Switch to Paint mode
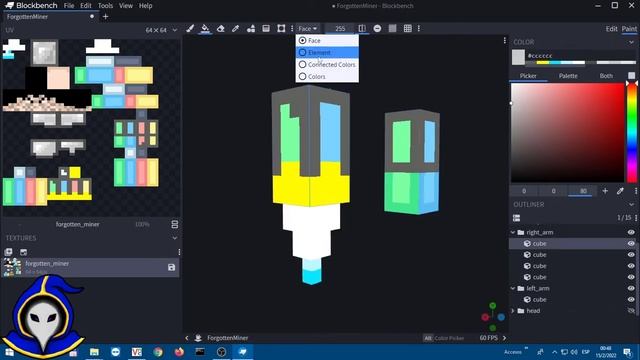This screenshot has height=360, width=640. tap(629, 28)
